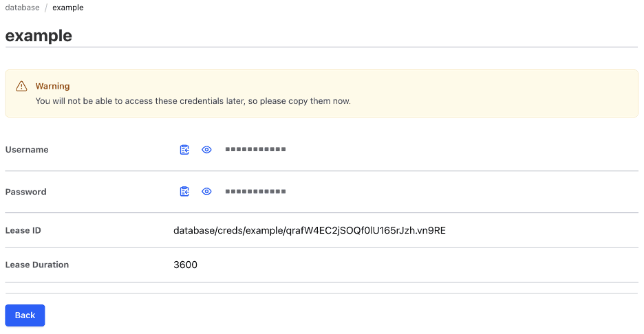This screenshot has height=334, width=644.
Task: Navigate to the database breadcrumb
Action: (x=22, y=8)
